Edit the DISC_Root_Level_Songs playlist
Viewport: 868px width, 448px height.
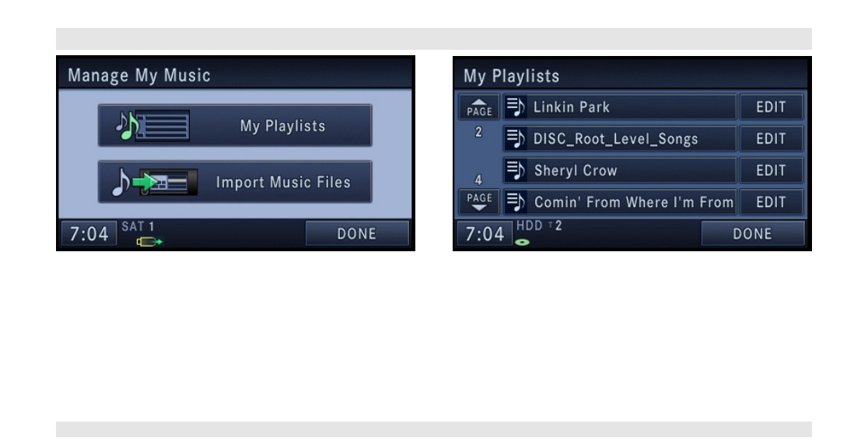point(771,138)
